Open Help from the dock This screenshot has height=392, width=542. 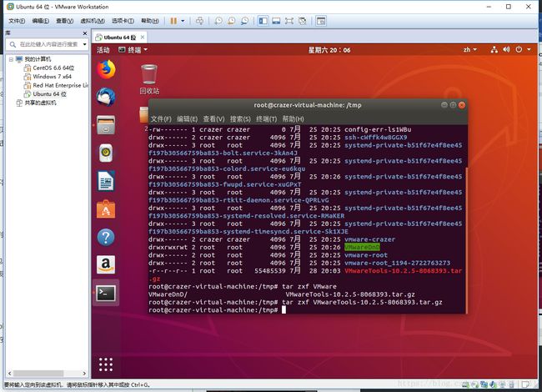[x=106, y=237]
